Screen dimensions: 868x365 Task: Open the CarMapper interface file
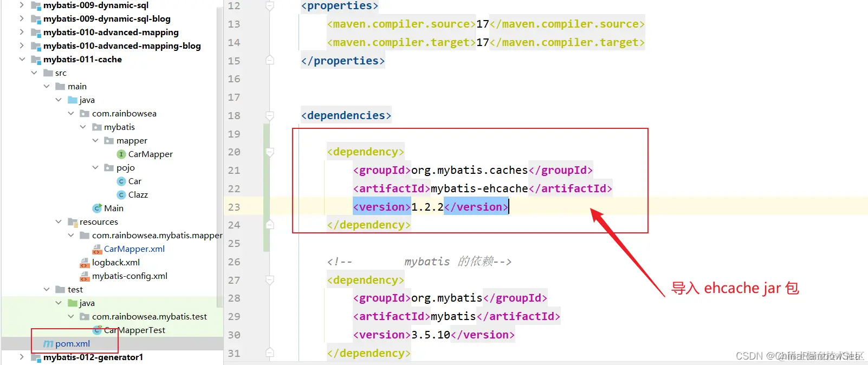(x=151, y=154)
